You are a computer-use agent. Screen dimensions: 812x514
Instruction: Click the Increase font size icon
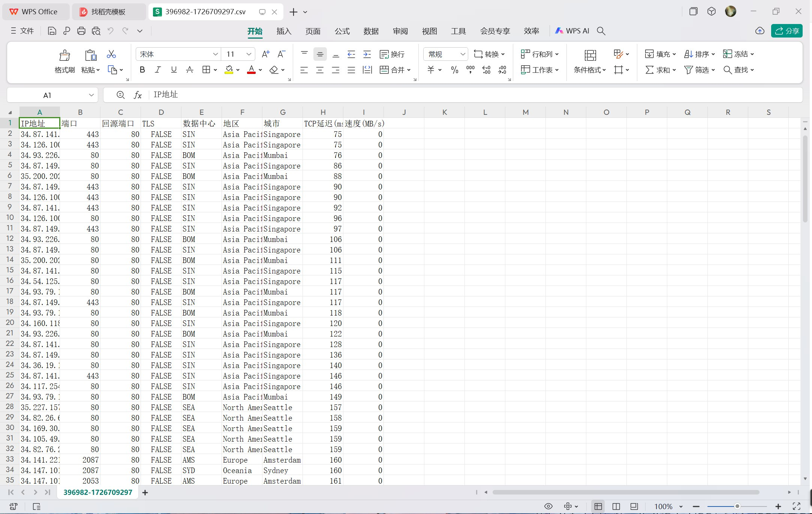pos(265,54)
